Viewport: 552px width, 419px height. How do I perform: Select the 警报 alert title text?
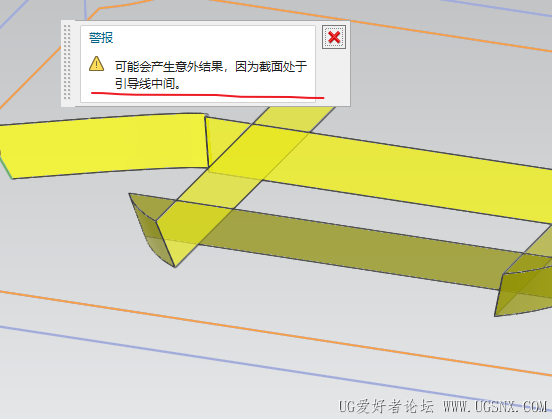(x=101, y=37)
